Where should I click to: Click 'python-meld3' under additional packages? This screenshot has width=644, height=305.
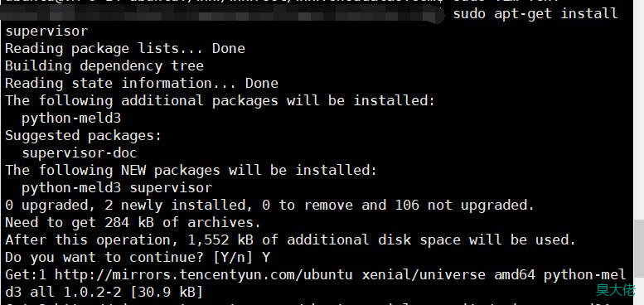pyautogui.click(x=71, y=119)
